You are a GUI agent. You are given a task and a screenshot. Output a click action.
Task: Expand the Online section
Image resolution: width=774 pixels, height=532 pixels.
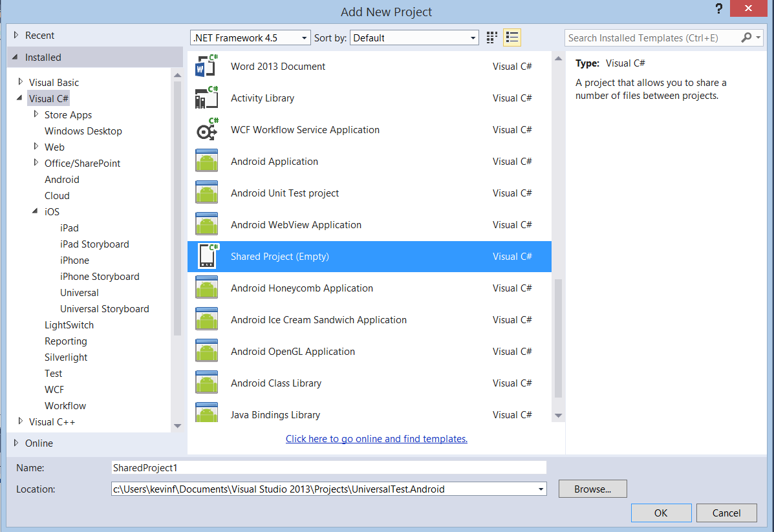[16, 443]
